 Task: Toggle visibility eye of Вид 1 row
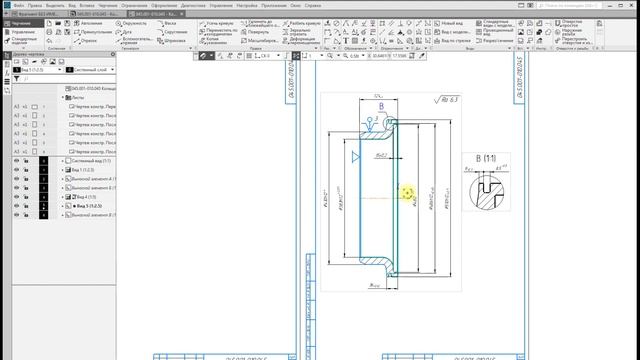[x=17, y=170]
